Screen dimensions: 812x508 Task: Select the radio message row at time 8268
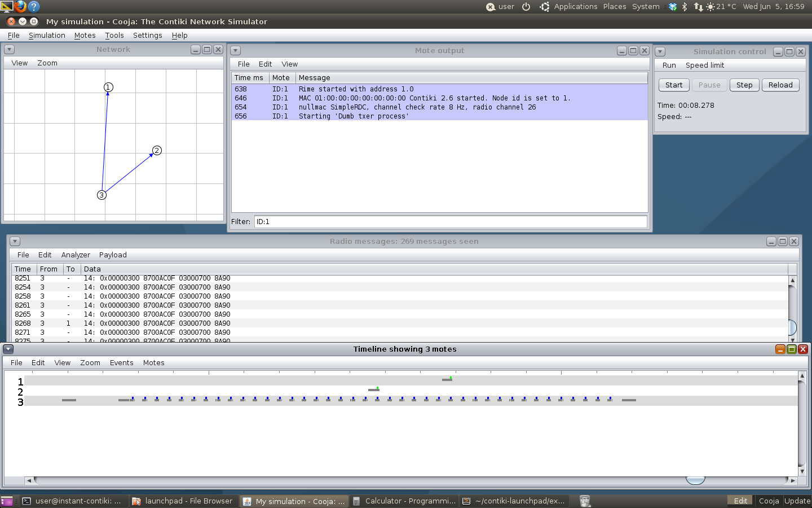[399, 323]
